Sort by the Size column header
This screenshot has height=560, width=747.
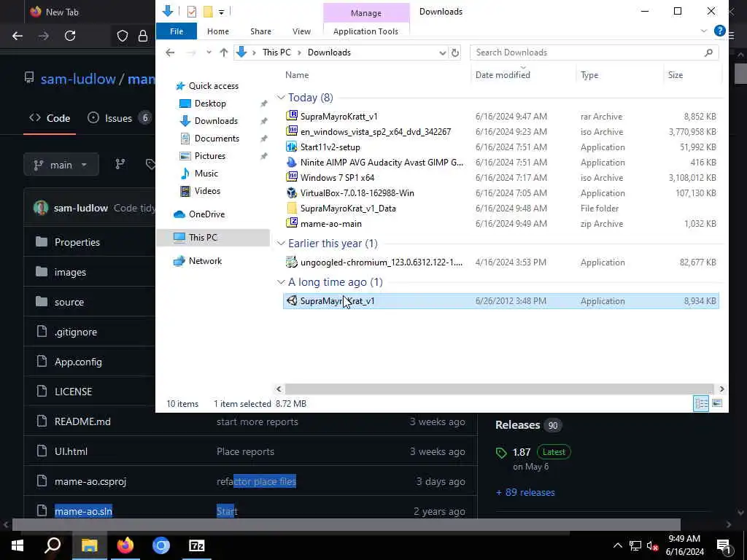[675, 75]
